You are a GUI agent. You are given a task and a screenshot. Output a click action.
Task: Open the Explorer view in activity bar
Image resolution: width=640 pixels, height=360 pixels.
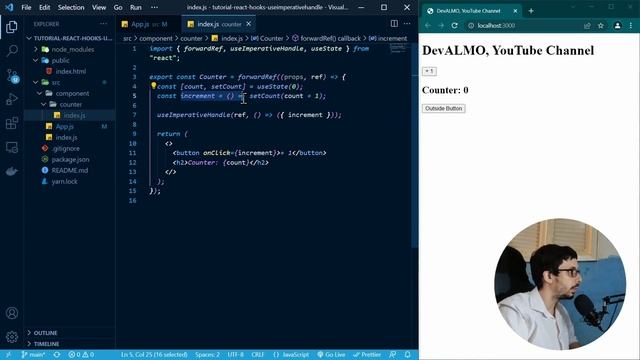(x=12, y=27)
